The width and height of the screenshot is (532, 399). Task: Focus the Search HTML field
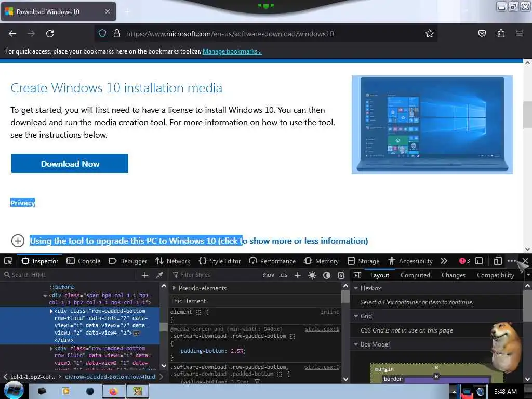point(70,275)
